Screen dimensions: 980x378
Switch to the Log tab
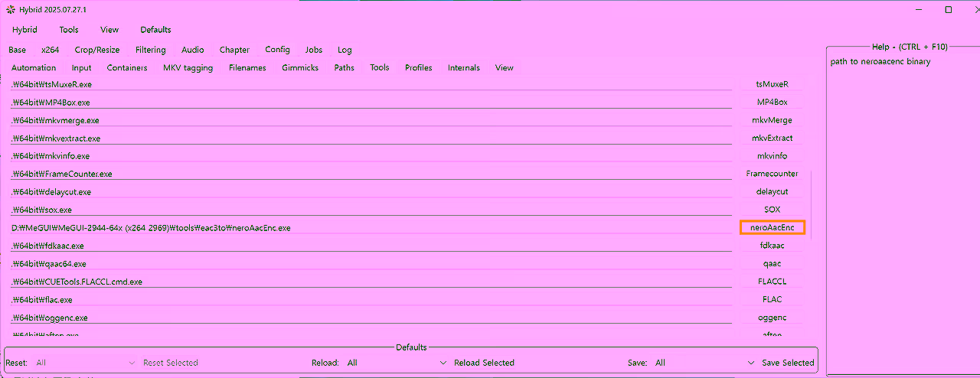pos(345,50)
